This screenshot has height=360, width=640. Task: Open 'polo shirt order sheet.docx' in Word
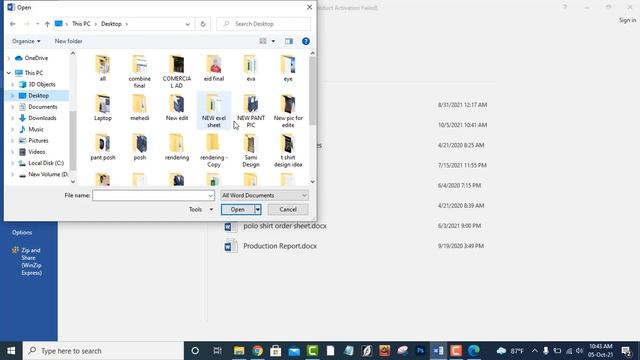(284, 226)
